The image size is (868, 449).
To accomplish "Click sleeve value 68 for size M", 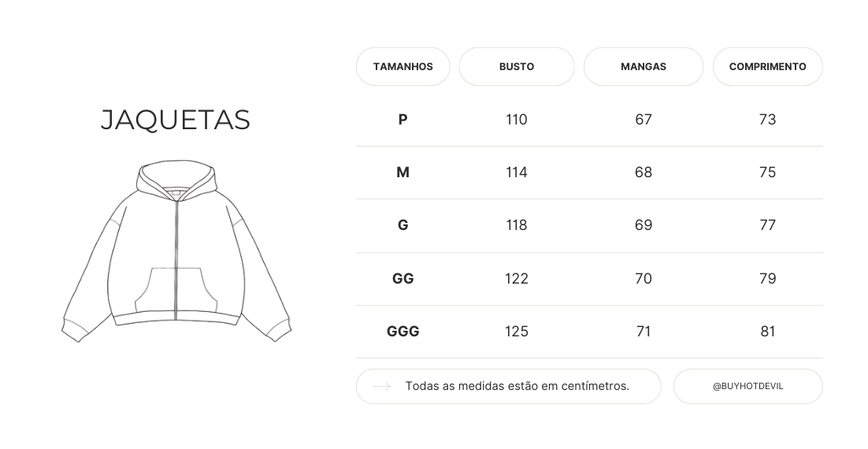I will [644, 173].
